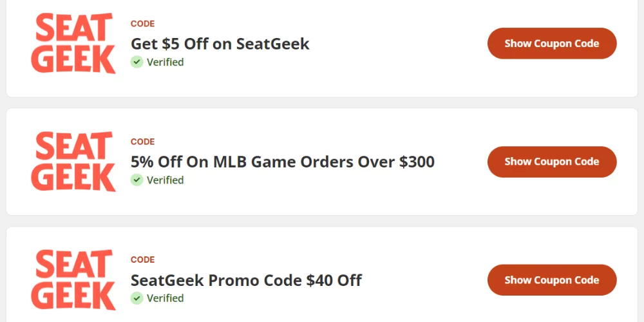This screenshot has width=644, height=322.
Task: Open the "Get $5 Off on SeatGeek" title
Action: pyautogui.click(x=220, y=44)
